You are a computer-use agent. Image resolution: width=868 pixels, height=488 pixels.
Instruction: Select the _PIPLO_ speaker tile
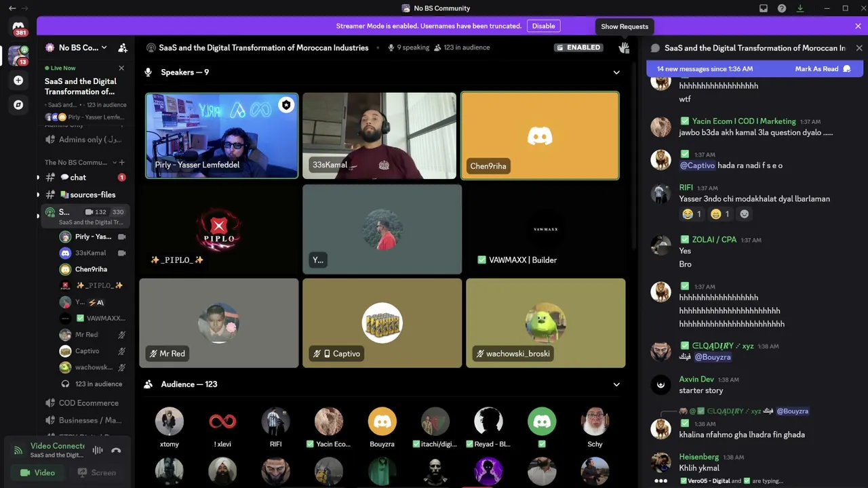click(218, 229)
